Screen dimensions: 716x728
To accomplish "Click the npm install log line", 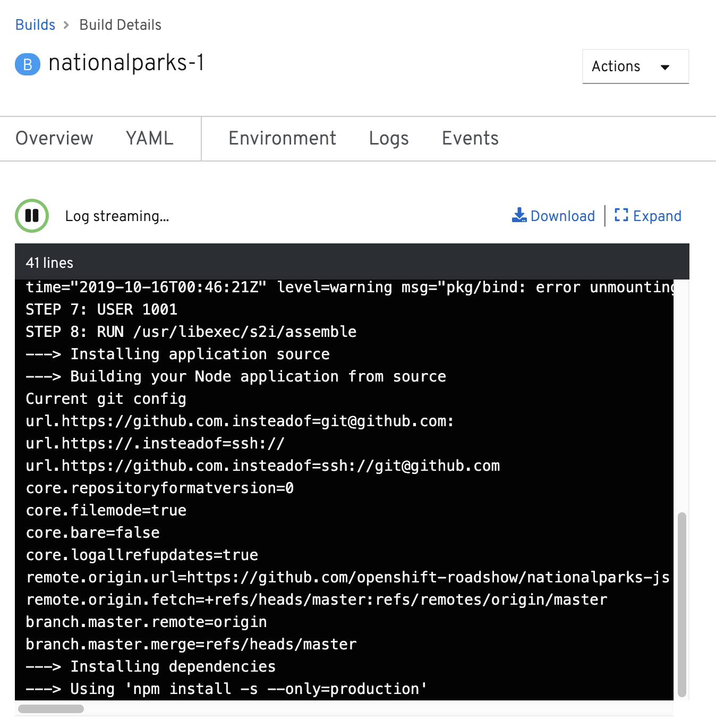I will [x=226, y=689].
